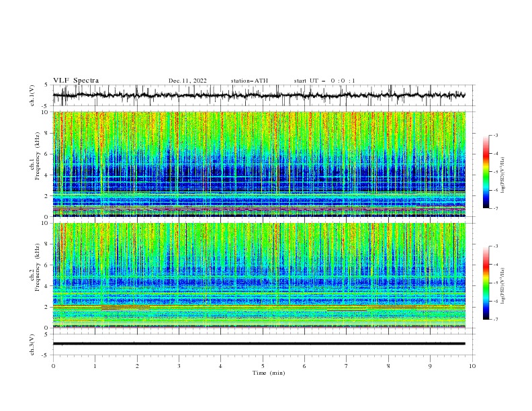Image resolution: width=532 pixels, height=411 pixels.
Task: Click the time axis tick label '3'
Action: click(179, 366)
